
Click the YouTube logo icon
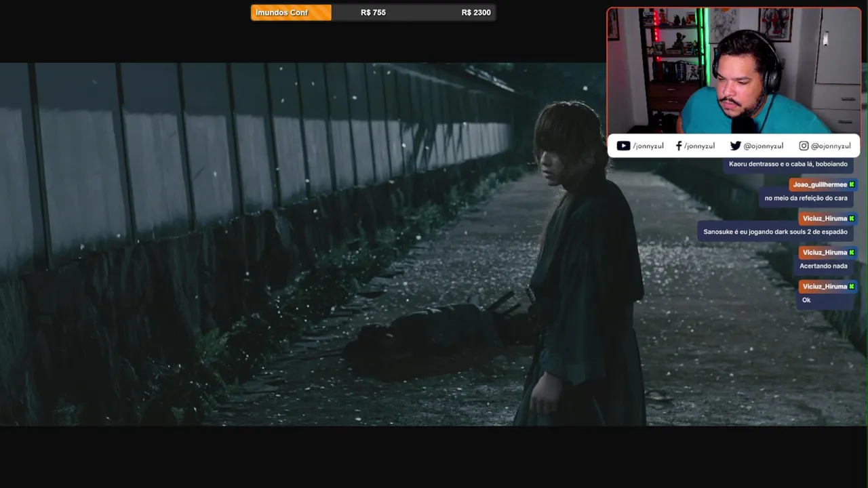pyautogui.click(x=623, y=146)
